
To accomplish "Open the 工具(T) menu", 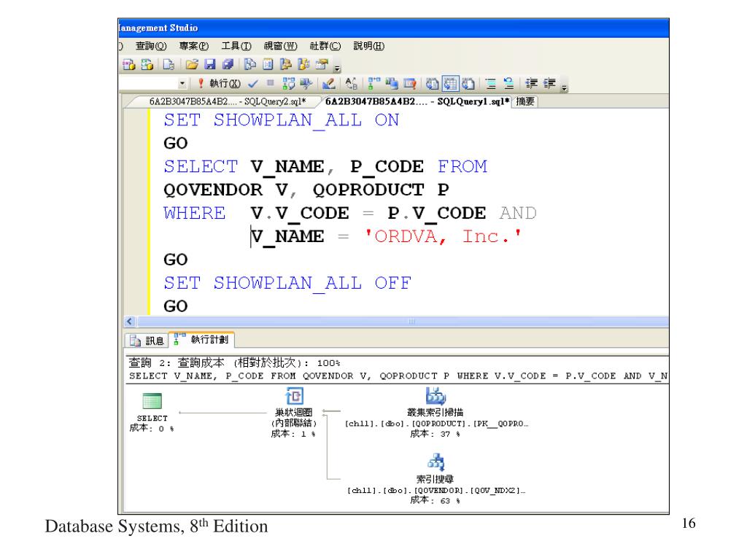I will [x=236, y=46].
